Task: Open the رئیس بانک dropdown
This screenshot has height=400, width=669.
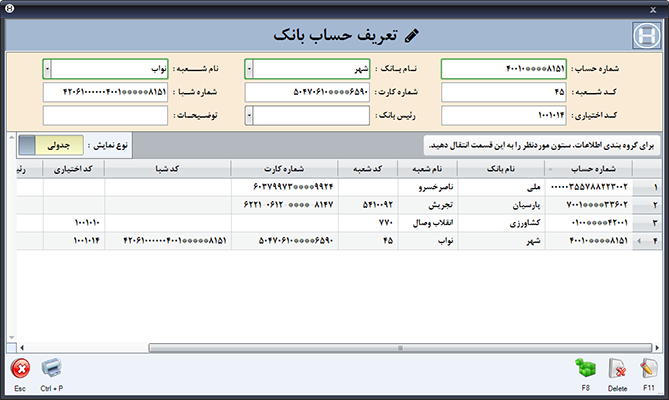Action: point(249,116)
